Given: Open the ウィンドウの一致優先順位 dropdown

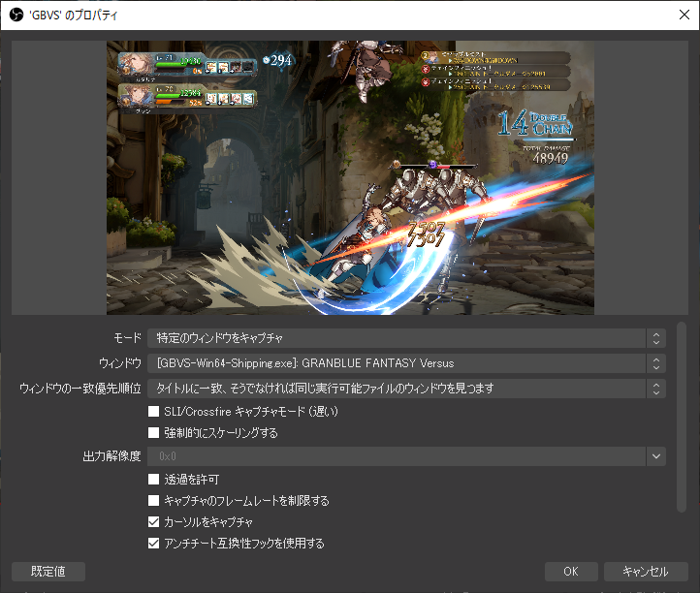Looking at the screenshot, I should [x=406, y=389].
